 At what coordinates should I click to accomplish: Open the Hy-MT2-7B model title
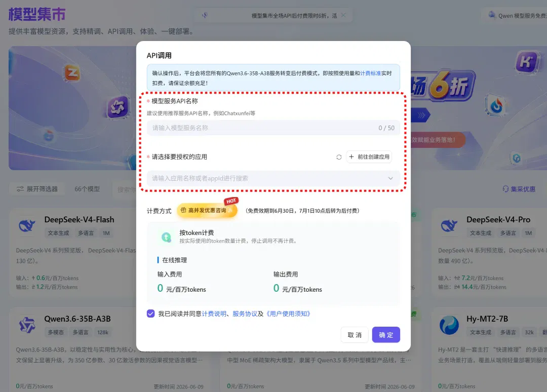pyautogui.click(x=487, y=319)
